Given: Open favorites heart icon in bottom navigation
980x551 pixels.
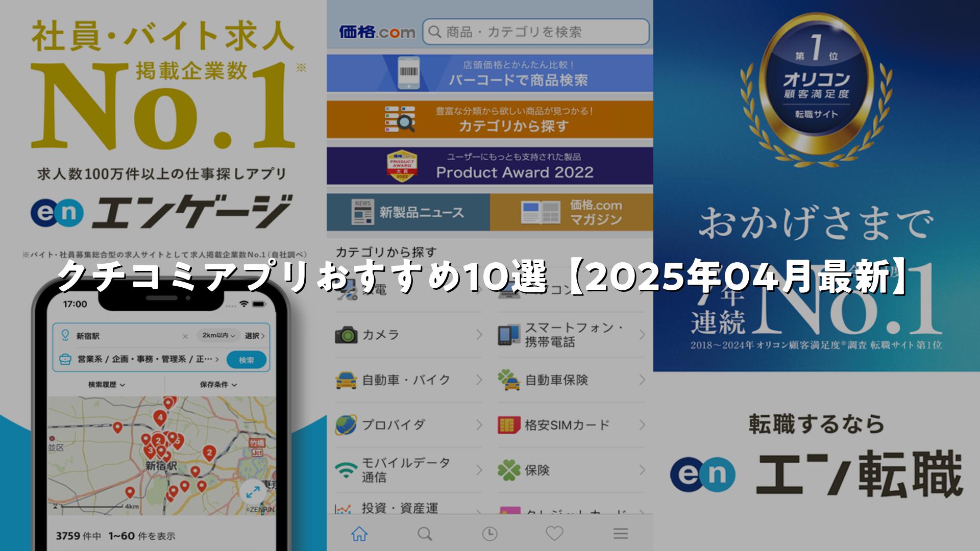Looking at the screenshot, I should pos(554,534).
